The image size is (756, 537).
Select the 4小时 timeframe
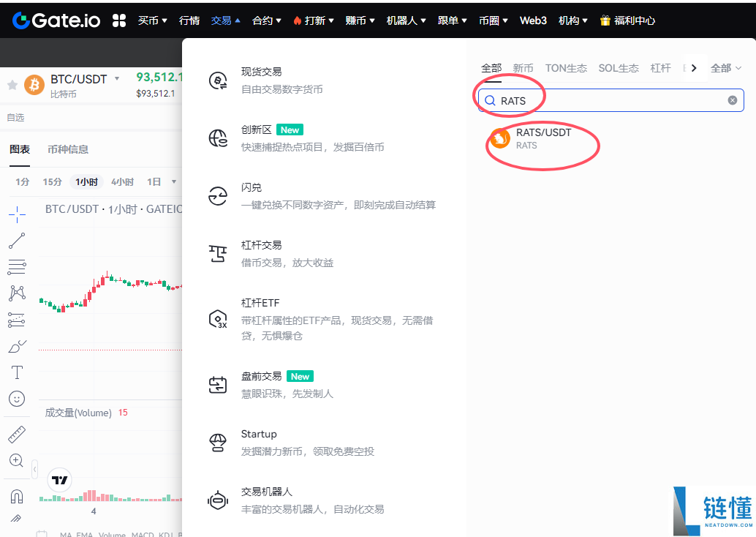click(122, 182)
